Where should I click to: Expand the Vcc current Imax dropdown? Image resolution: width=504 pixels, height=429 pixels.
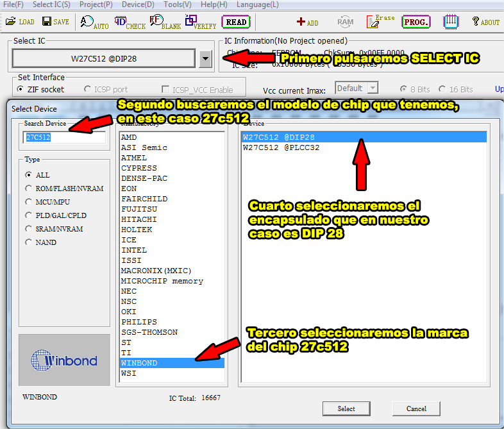(373, 88)
